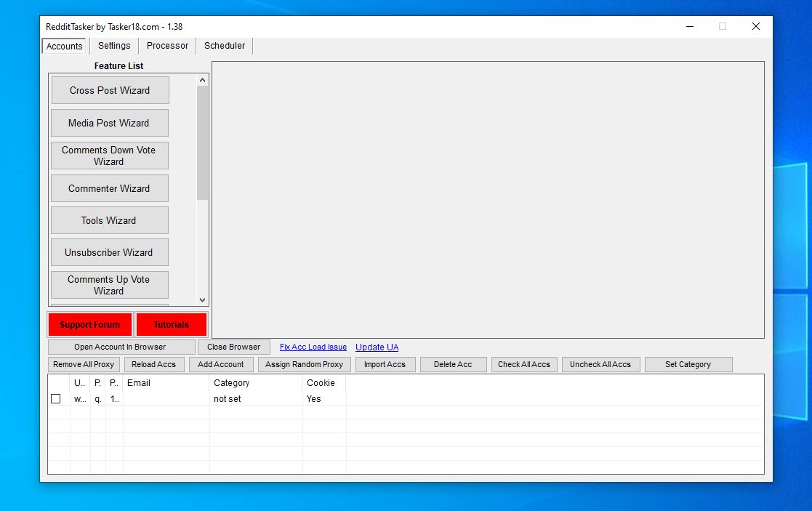This screenshot has height=511, width=812.
Task: Click the Set Category button
Action: tap(688, 364)
